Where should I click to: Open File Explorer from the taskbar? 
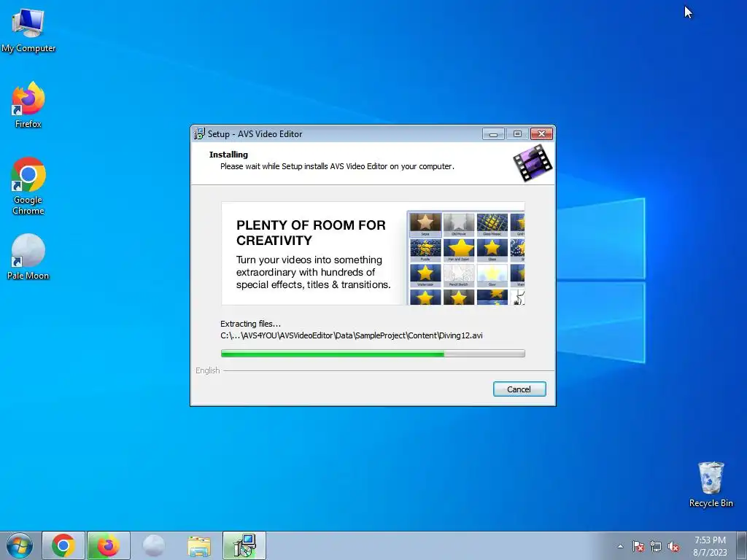tap(199, 545)
